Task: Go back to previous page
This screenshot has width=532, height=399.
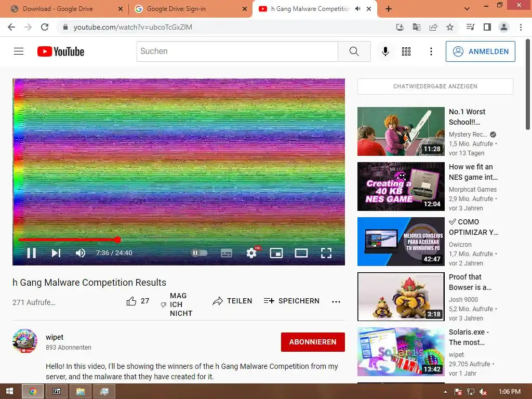Action: pyautogui.click(x=11, y=27)
